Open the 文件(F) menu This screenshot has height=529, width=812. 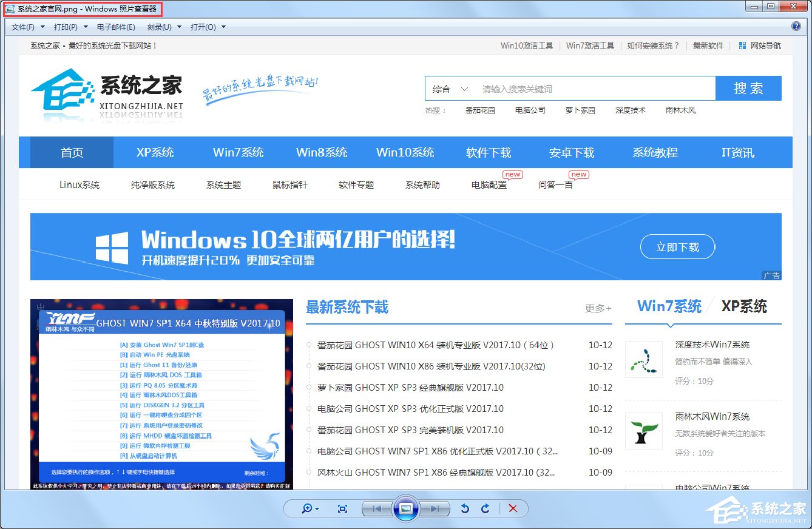click(22, 26)
